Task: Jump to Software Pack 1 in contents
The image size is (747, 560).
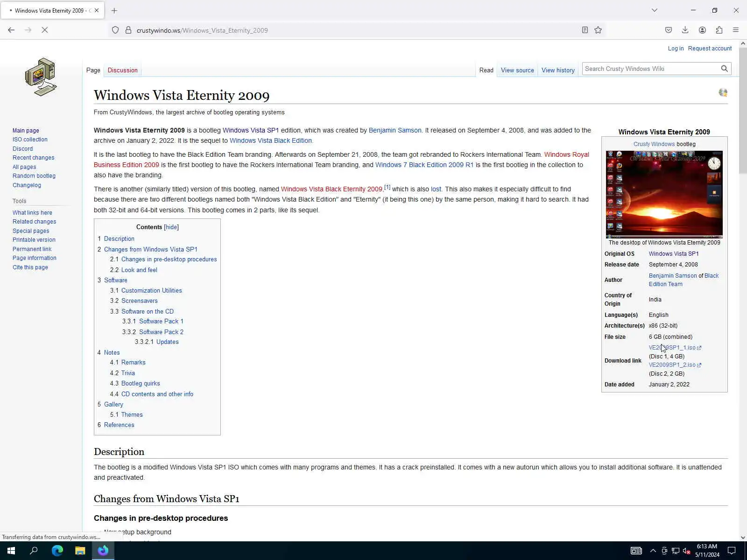Action: (x=161, y=322)
